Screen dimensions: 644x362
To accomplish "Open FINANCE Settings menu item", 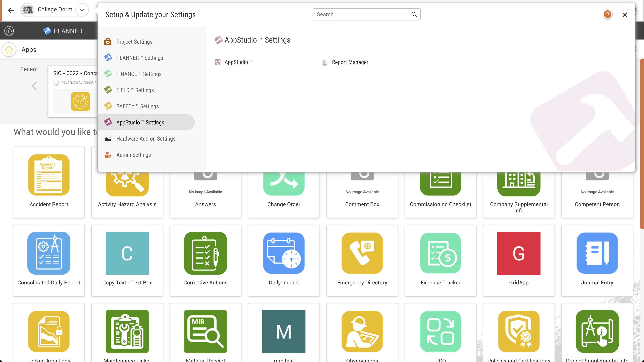I will 139,74.
